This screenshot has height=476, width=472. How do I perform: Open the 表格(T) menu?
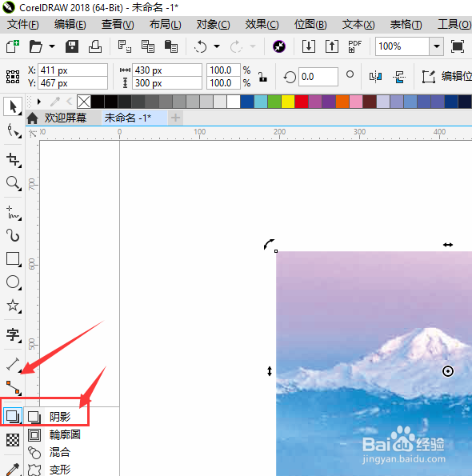(406, 25)
